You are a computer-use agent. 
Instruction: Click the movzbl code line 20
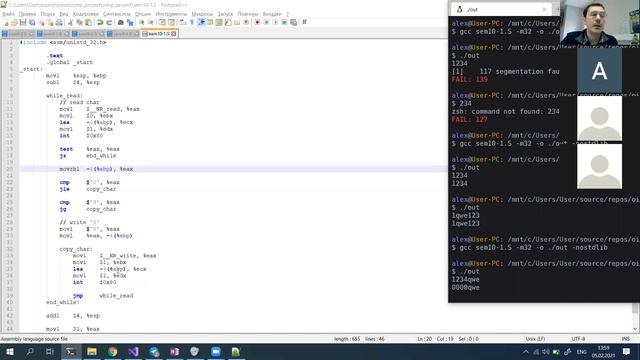click(233, 169)
